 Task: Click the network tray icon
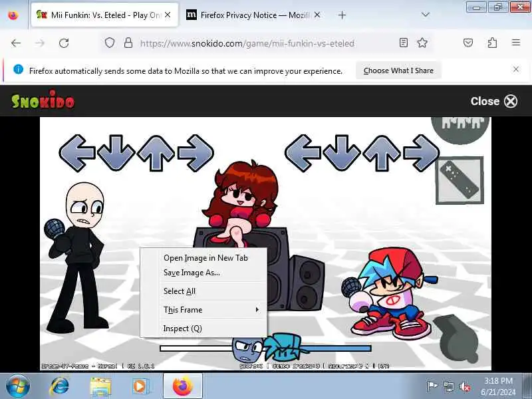448,386
